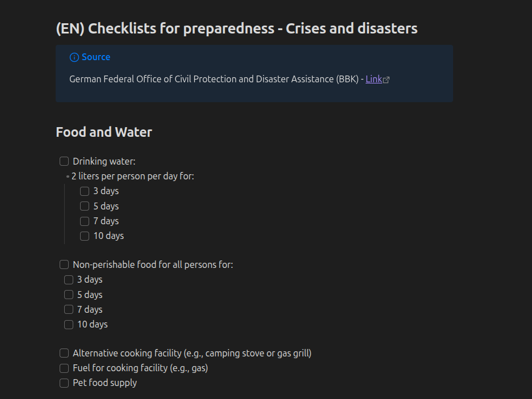Check 10 days under drinking water
This screenshot has width=532, height=399.
coord(84,236)
